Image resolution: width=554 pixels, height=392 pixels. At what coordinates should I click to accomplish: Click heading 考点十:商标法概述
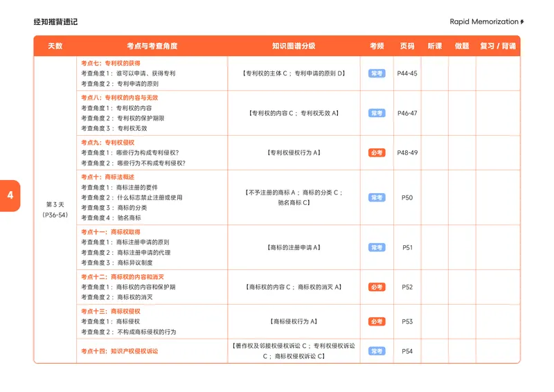click(108, 177)
